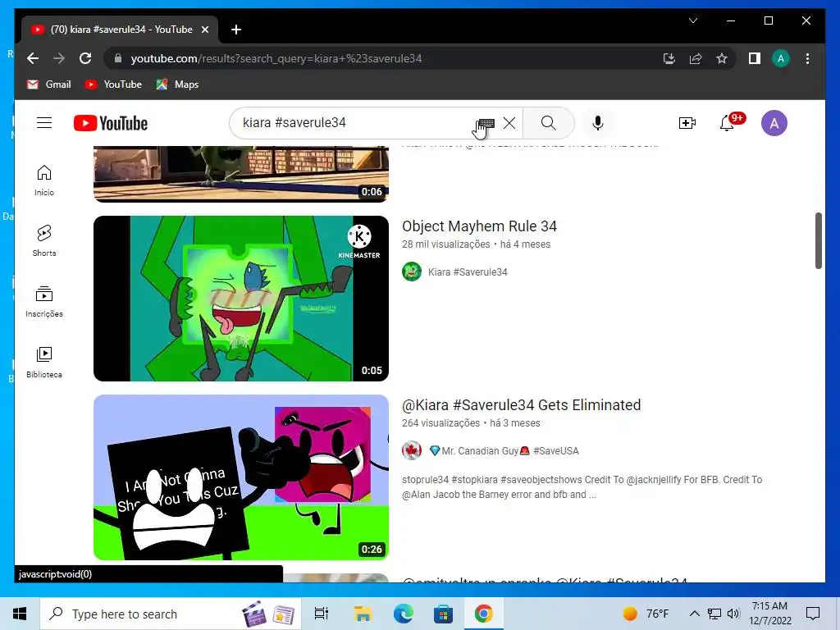Click in the YouTube search input field
This screenshot has height=630, width=840.
[354, 123]
